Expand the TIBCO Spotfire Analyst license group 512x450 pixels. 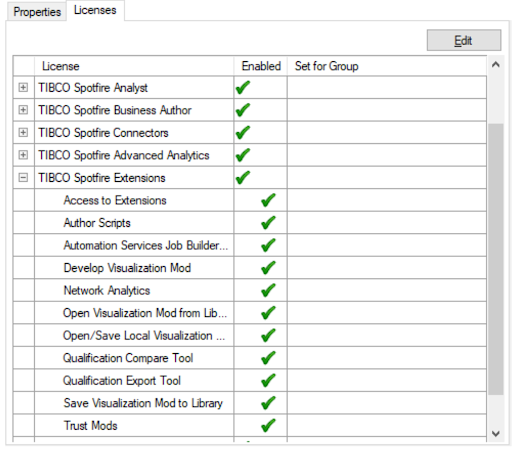tap(23, 88)
